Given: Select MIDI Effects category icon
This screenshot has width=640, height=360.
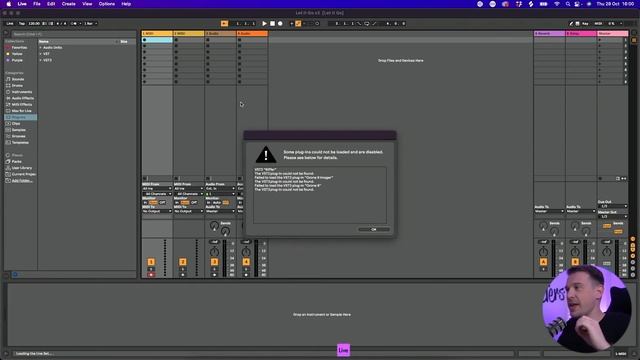Looking at the screenshot, I should tap(8, 104).
